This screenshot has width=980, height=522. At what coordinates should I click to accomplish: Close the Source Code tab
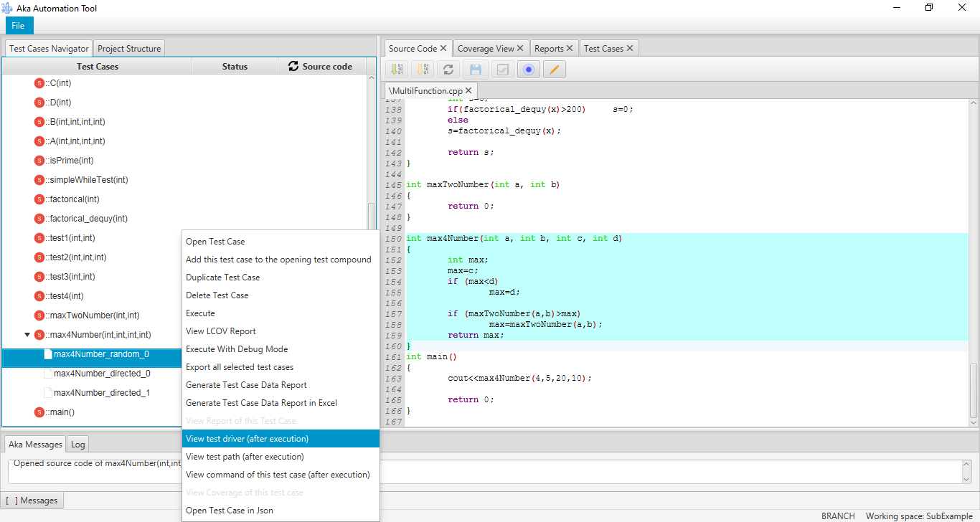pos(443,48)
